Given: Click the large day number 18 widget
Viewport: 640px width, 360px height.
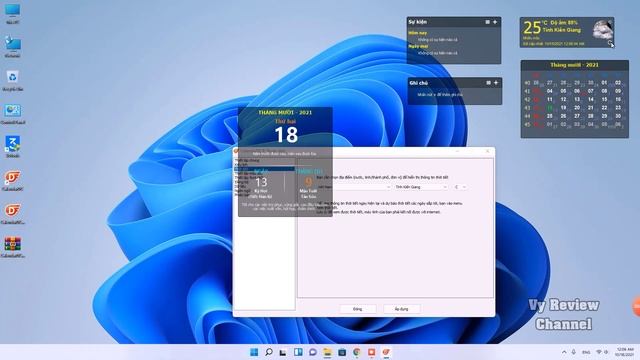Looking at the screenshot, I should pyautogui.click(x=286, y=135).
